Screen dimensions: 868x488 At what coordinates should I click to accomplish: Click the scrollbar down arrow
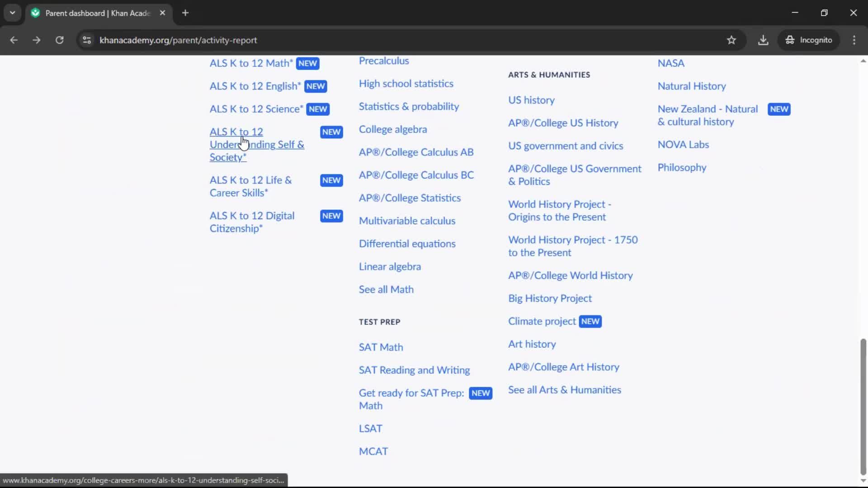(x=863, y=481)
